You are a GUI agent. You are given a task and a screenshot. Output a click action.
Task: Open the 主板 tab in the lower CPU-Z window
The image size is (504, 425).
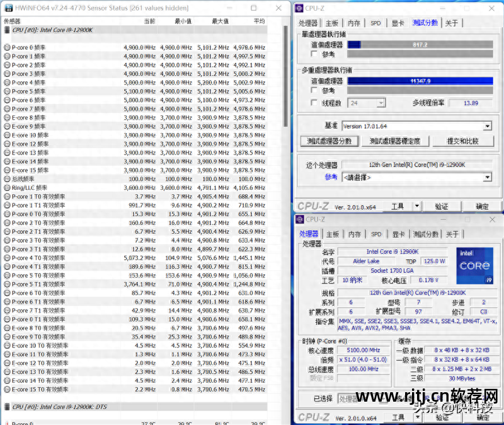[332, 234]
